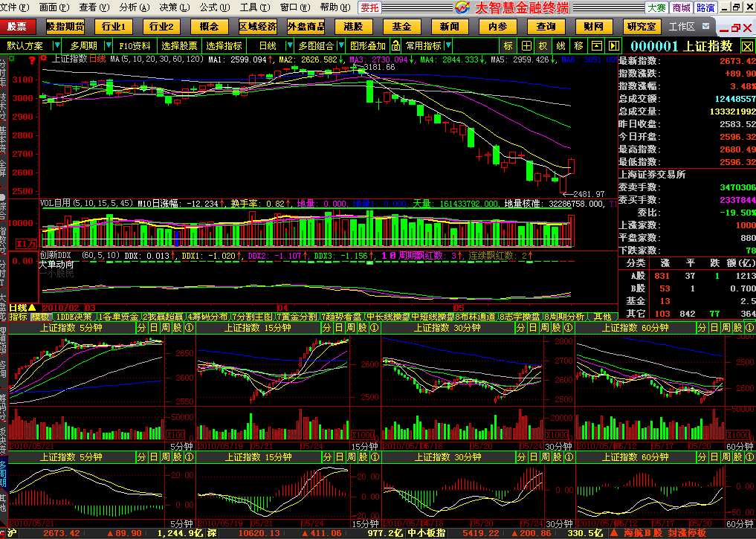Click the F10资料 button
The image size is (756, 539).
coord(135,46)
